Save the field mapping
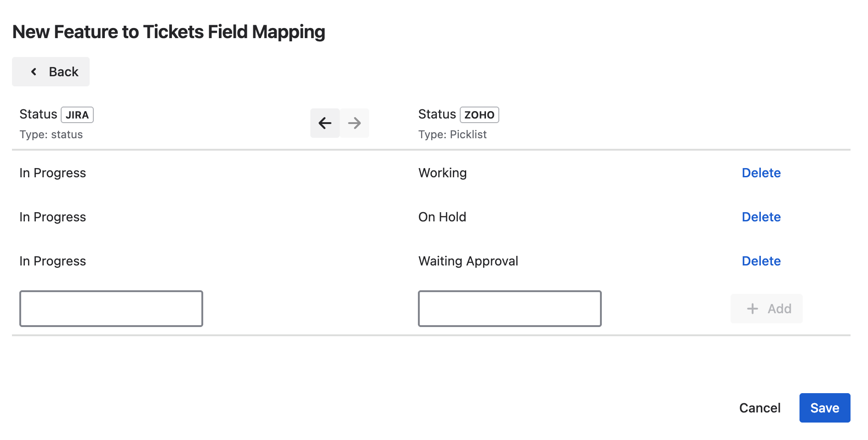 824,408
